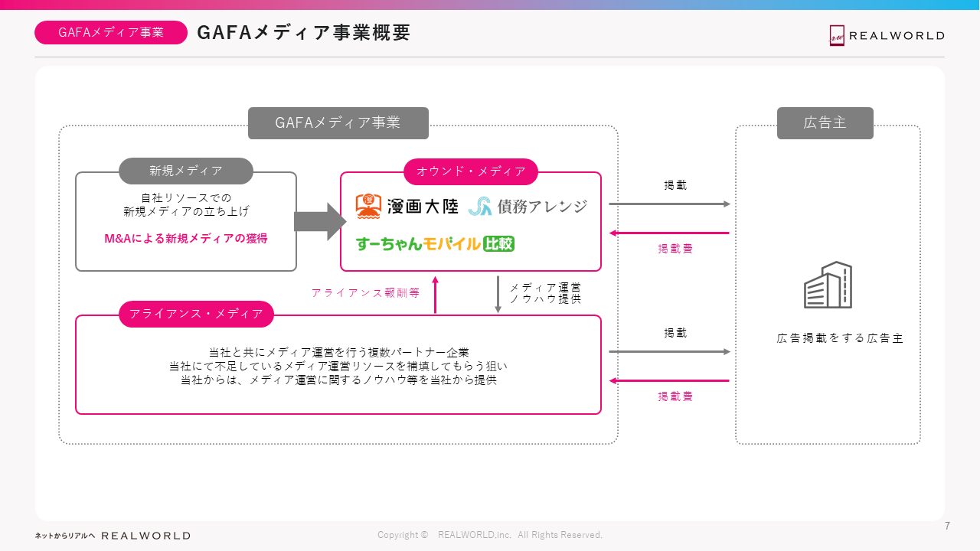Click the 掲載費 label beside the アライアンス・メディア box
The width and height of the screenshot is (980, 551).
tap(675, 396)
